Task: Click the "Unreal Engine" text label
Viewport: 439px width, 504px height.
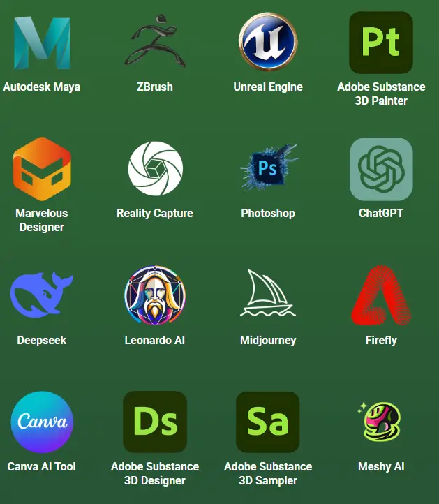Action: (x=268, y=87)
